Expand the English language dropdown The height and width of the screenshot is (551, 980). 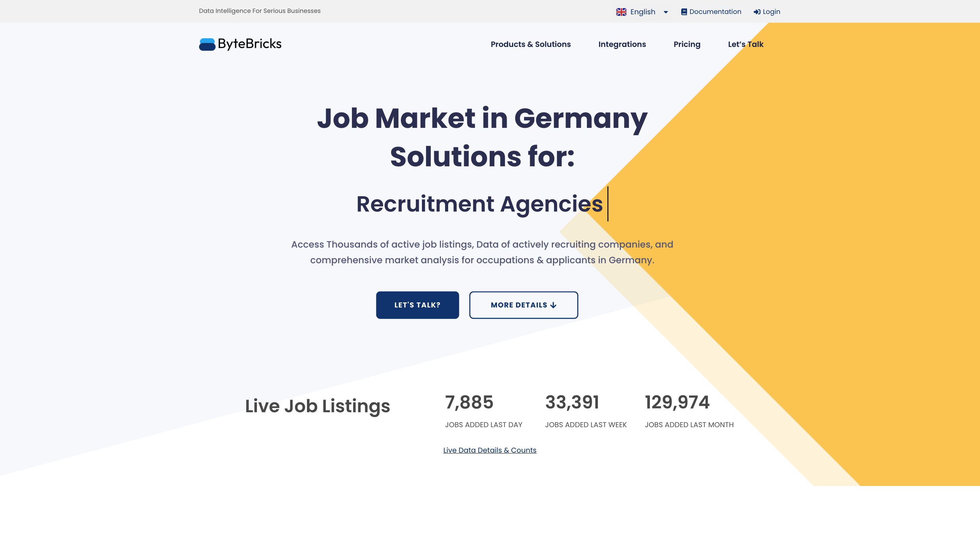click(x=666, y=12)
